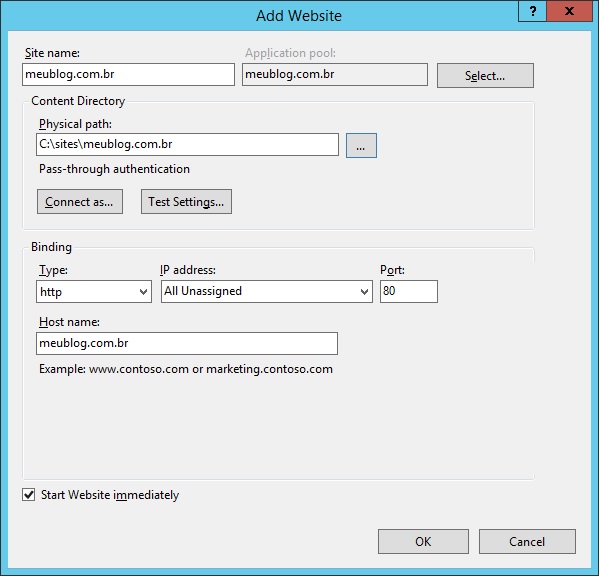The height and width of the screenshot is (576, 599).
Task: Click the help question mark icon
Action: [533, 11]
